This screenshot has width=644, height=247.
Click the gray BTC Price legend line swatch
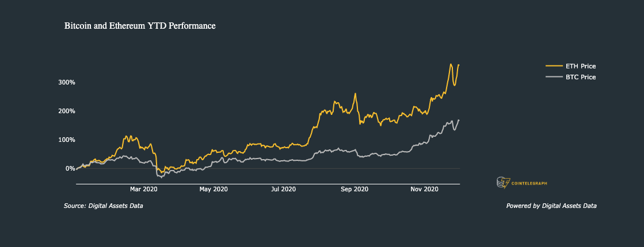click(553, 77)
